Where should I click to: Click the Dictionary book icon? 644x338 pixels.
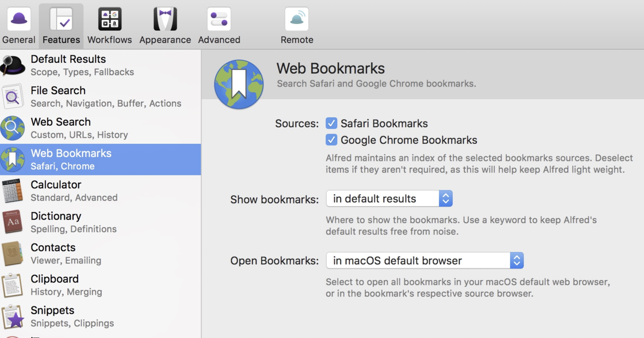pyautogui.click(x=12, y=222)
